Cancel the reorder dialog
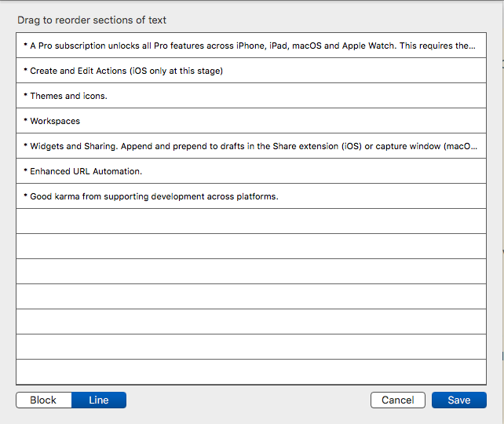 pos(397,400)
